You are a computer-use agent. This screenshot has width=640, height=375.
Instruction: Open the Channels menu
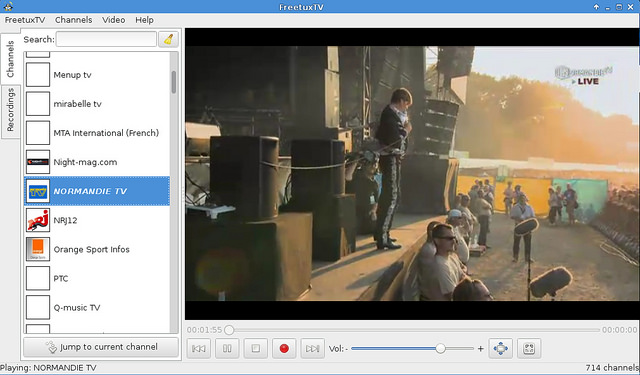pyautogui.click(x=73, y=20)
